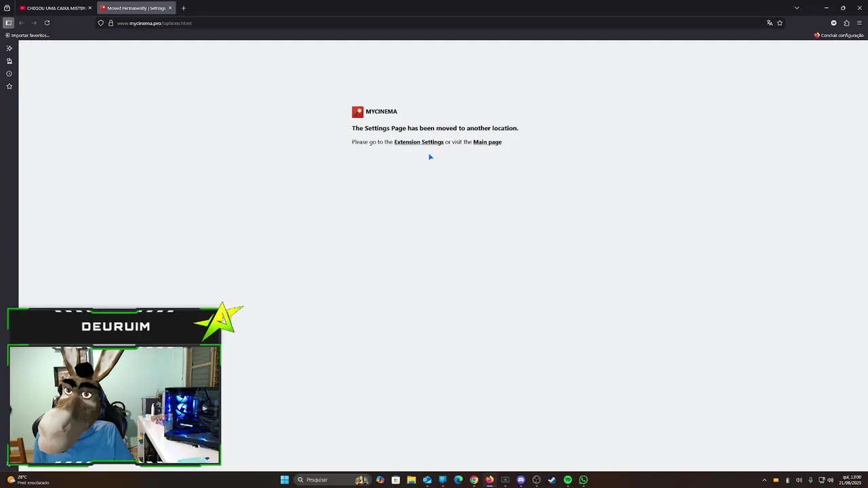Open the weather widget showing 28°C
Image resolution: width=868 pixels, height=488 pixels.
[27, 480]
